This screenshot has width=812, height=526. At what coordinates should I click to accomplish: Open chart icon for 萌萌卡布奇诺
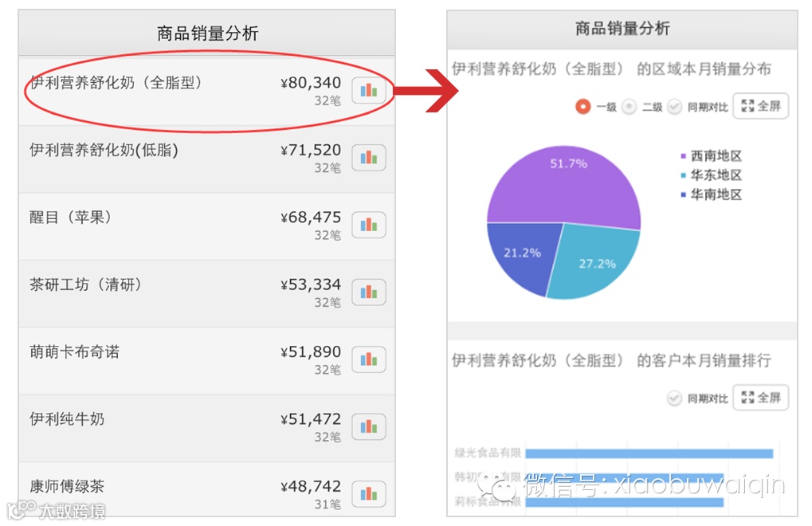point(369,359)
